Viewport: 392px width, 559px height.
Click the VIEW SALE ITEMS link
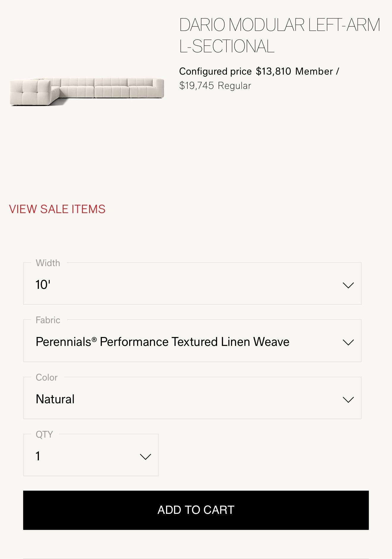click(57, 209)
